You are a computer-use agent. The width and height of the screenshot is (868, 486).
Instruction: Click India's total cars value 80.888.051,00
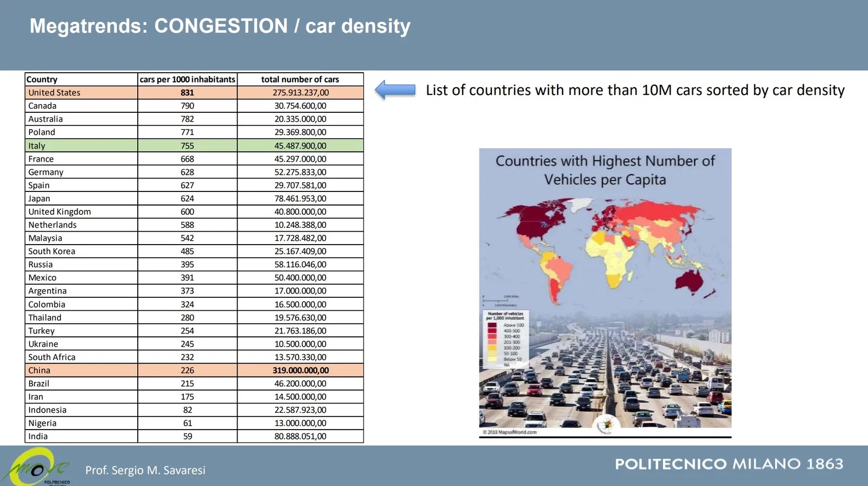click(300, 436)
